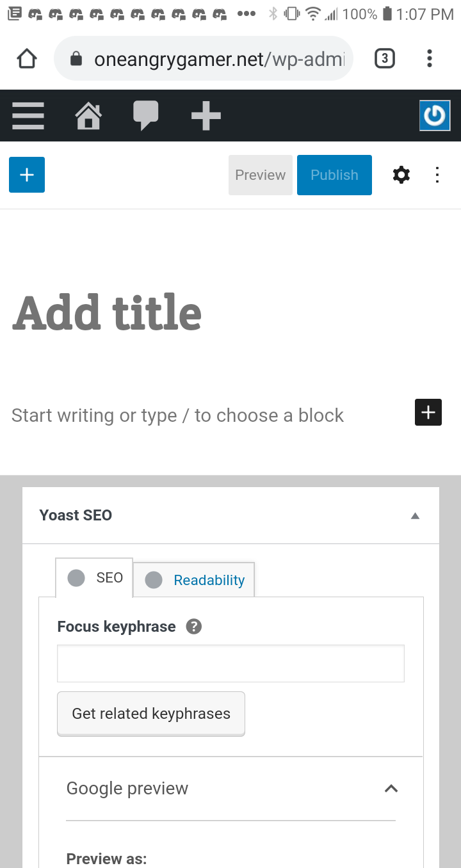Open the editor's three-dot options menu
The image size is (461, 868).
[x=437, y=175]
